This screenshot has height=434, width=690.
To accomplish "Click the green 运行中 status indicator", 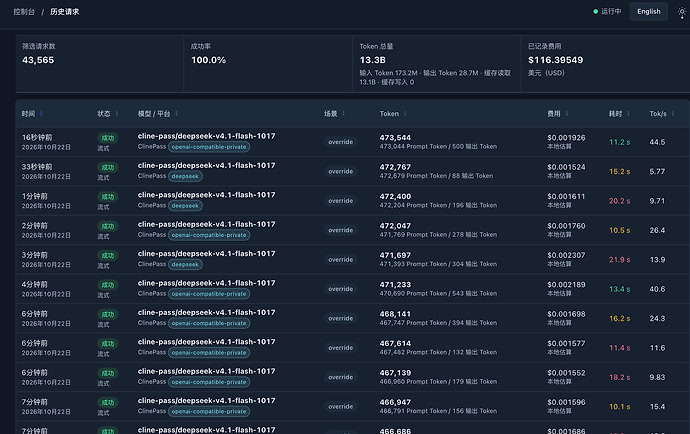I will [607, 11].
